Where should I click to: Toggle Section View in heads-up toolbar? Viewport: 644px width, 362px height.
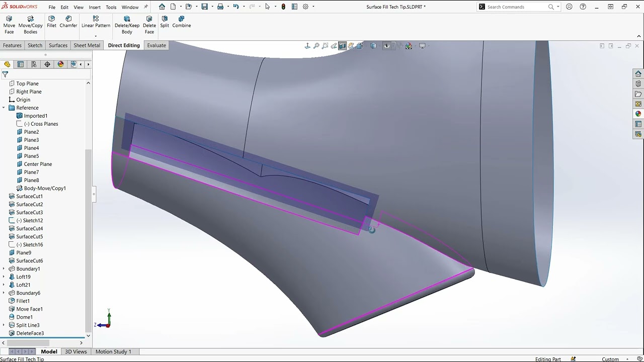click(342, 46)
